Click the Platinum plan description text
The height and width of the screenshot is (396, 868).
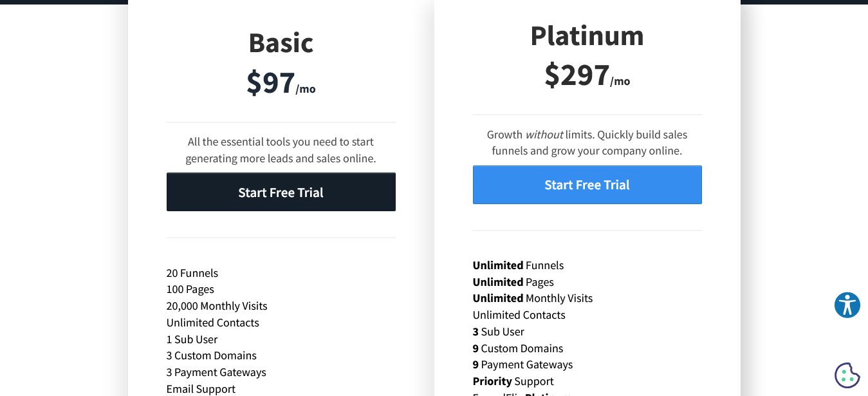pyautogui.click(x=587, y=142)
